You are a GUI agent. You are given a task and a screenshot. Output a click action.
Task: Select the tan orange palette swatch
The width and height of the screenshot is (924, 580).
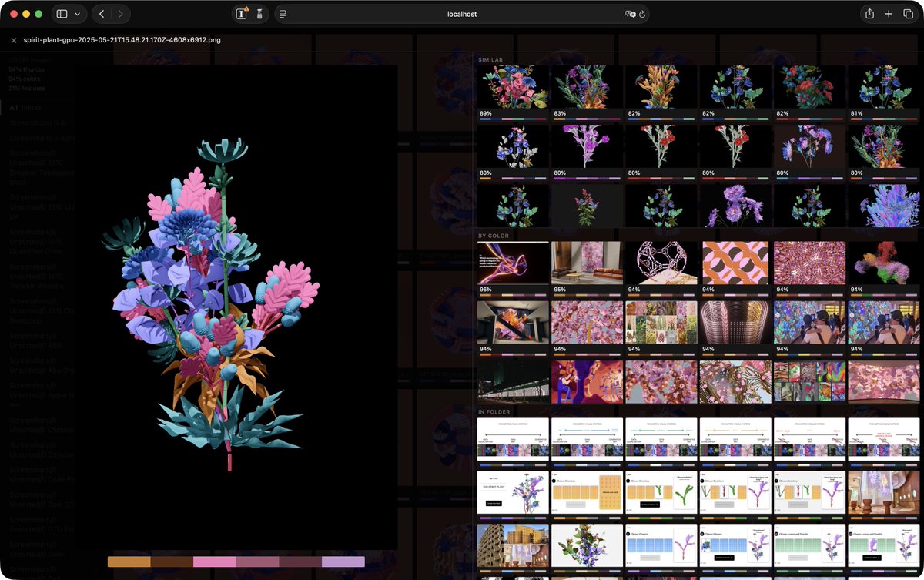[x=129, y=562]
